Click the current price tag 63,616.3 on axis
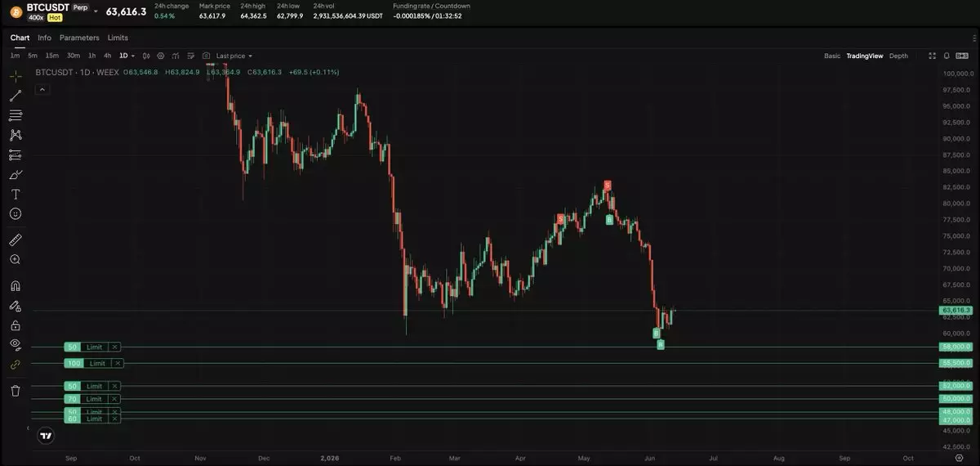980x466 pixels. point(955,311)
